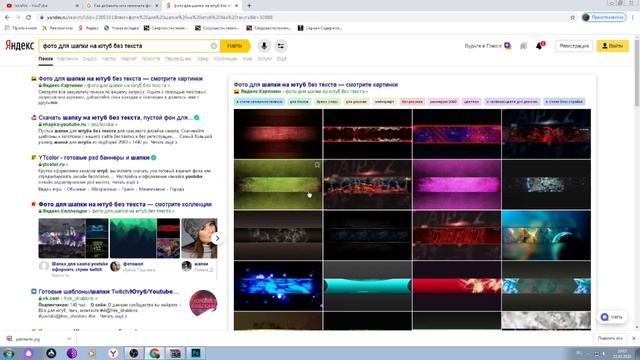Open Photoshop from the taskbar

coord(196,353)
